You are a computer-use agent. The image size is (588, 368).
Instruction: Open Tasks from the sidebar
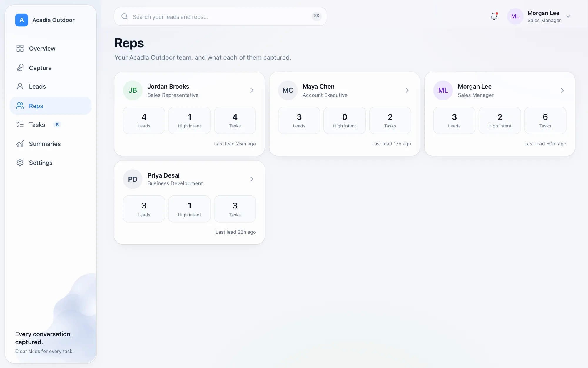[51, 125]
